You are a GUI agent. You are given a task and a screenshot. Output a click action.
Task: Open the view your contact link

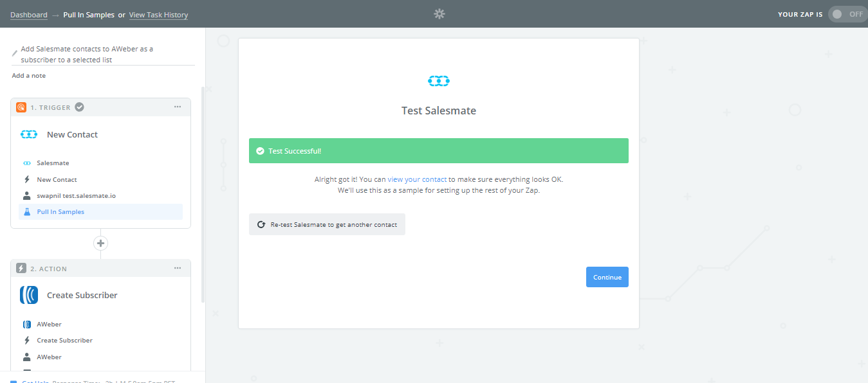pos(417,179)
